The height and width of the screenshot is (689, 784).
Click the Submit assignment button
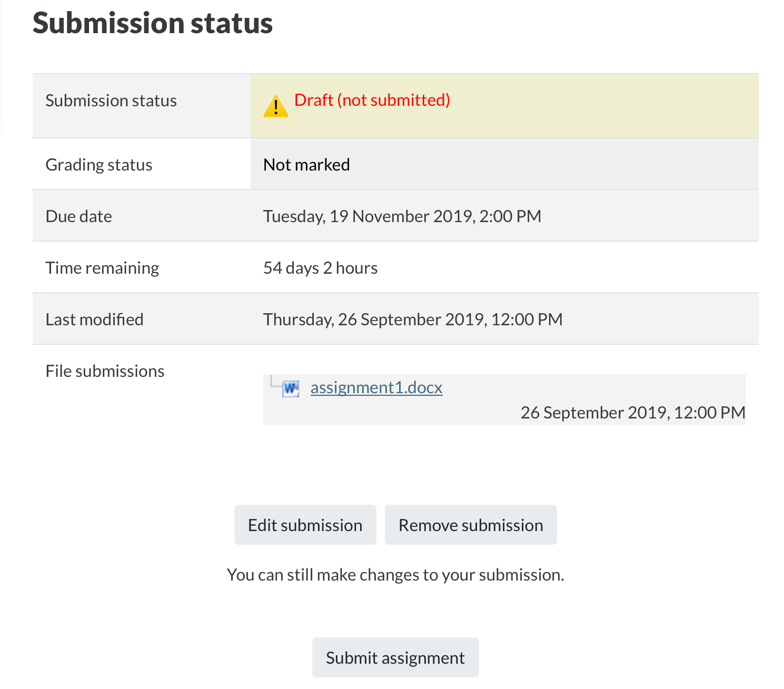[x=395, y=657]
